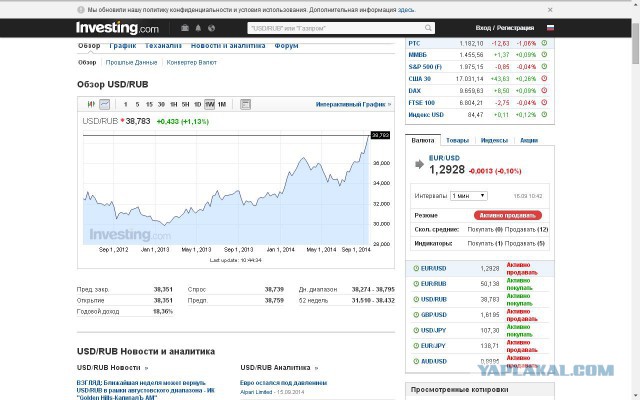
Task: Open Интерактивный График link
Action: pos(353,104)
